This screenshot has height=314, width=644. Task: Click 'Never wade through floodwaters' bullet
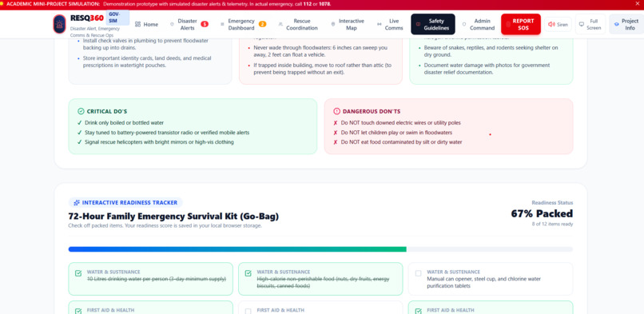(320, 51)
